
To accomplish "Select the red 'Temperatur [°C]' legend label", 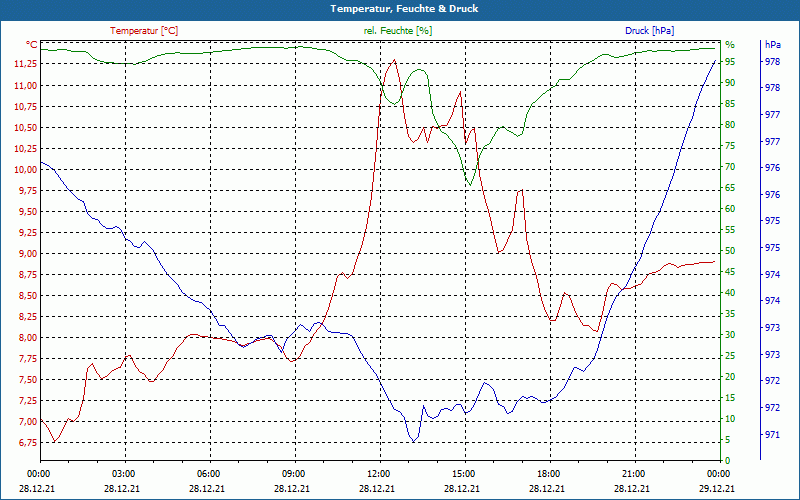I will click(x=144, y=31).
